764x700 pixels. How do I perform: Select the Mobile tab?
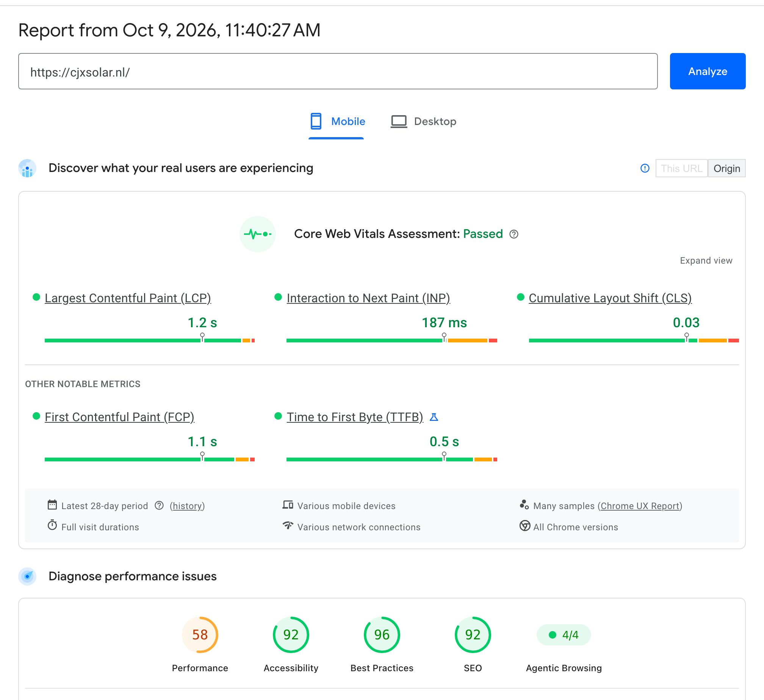(336, 122)
